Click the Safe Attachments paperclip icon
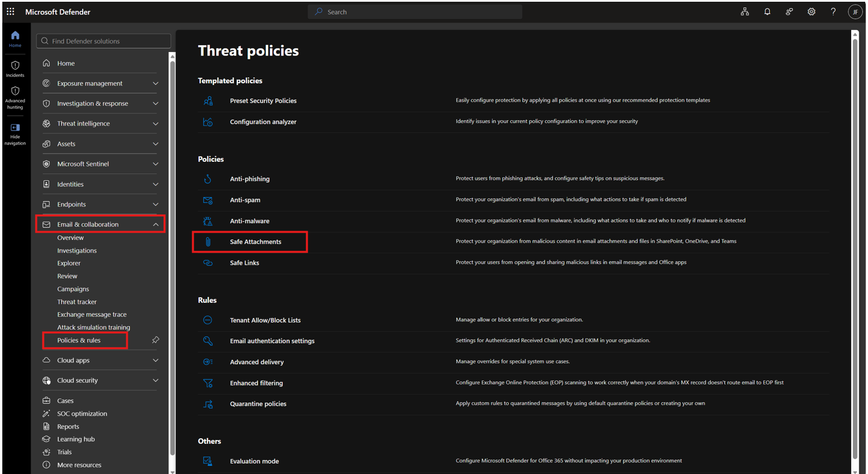 [208, 242]
